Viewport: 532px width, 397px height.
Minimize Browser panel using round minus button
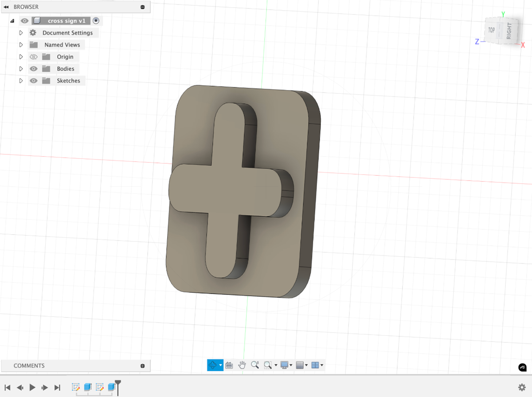pyautogui.click(x=142, y=7)
